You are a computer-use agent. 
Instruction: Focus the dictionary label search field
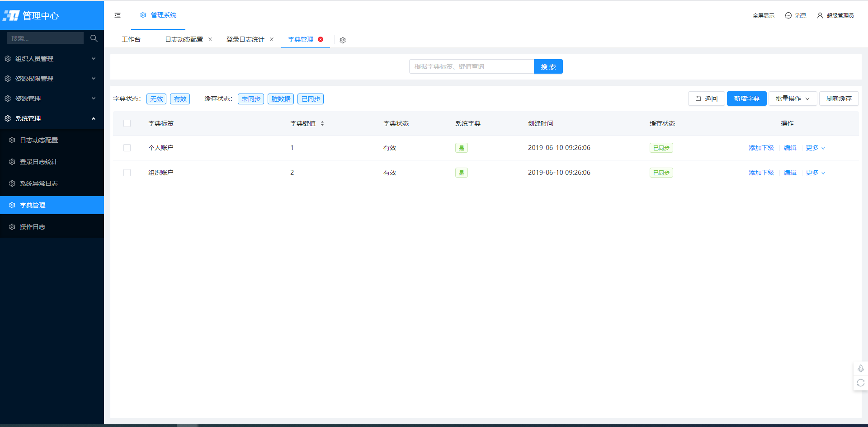coord(472,66)
